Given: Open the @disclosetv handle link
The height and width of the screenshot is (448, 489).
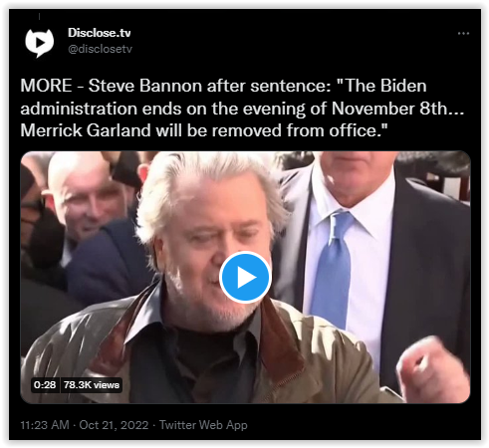Looking at the screenshot, I should tap(100, 49).
